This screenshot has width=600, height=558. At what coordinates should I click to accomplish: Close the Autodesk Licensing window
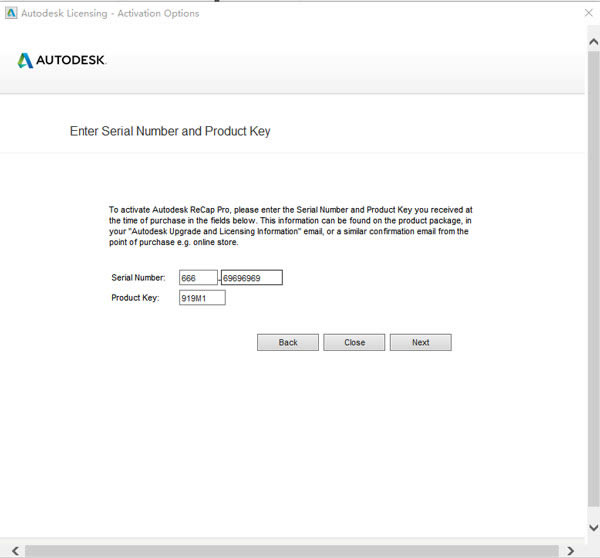(x=589, y=13)
